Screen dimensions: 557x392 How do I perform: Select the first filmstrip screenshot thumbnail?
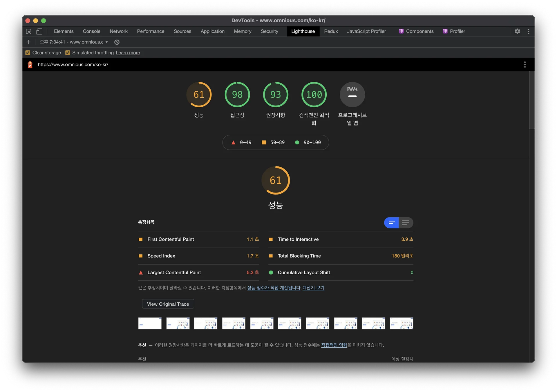click(x=150, y=323)
